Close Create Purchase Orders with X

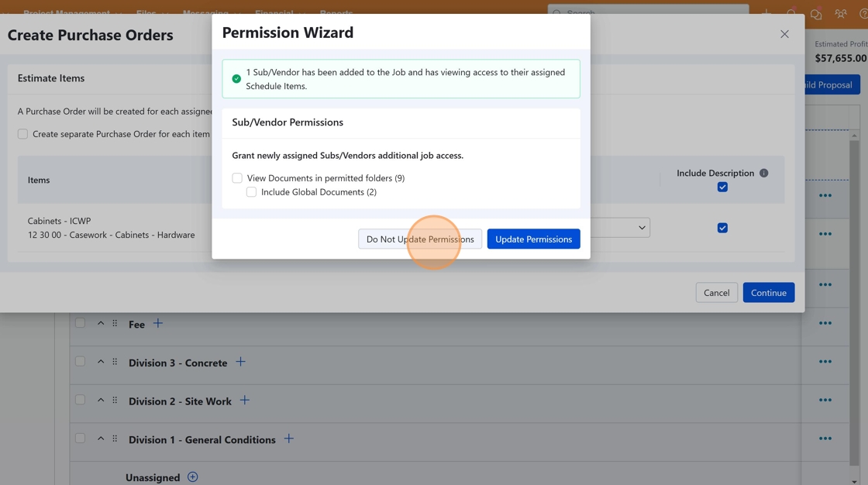(784, 34)
